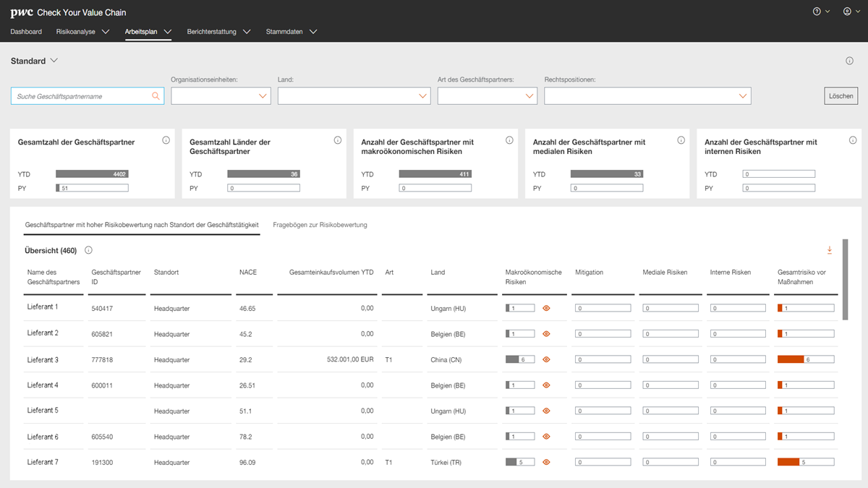View macro risk details for Lieferant 3
Viewport: 868px width, 488px height.
pos(547,359)
